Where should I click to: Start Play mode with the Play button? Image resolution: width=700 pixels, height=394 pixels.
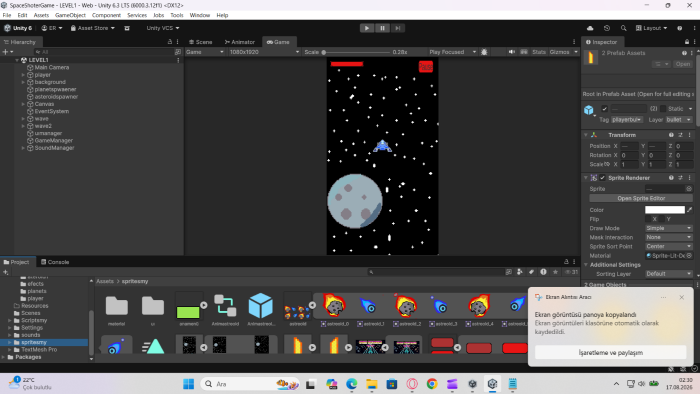click(x=367, y=28)
